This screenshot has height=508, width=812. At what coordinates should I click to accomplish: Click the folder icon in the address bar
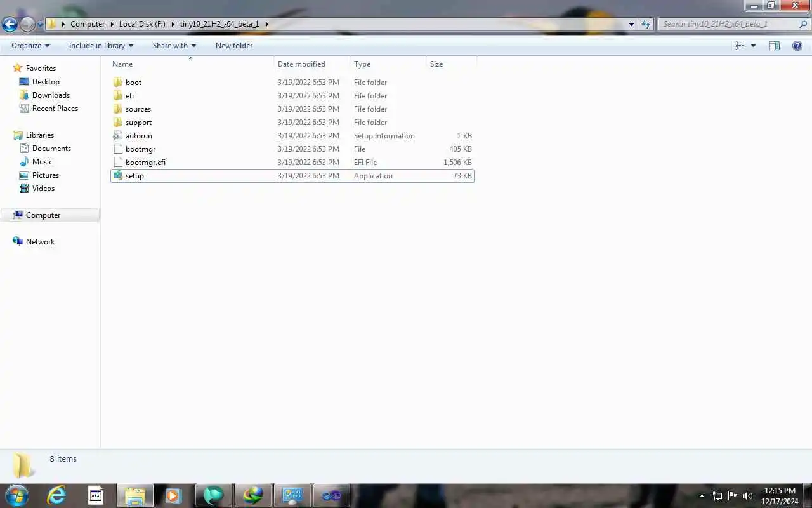click(53, 24)
